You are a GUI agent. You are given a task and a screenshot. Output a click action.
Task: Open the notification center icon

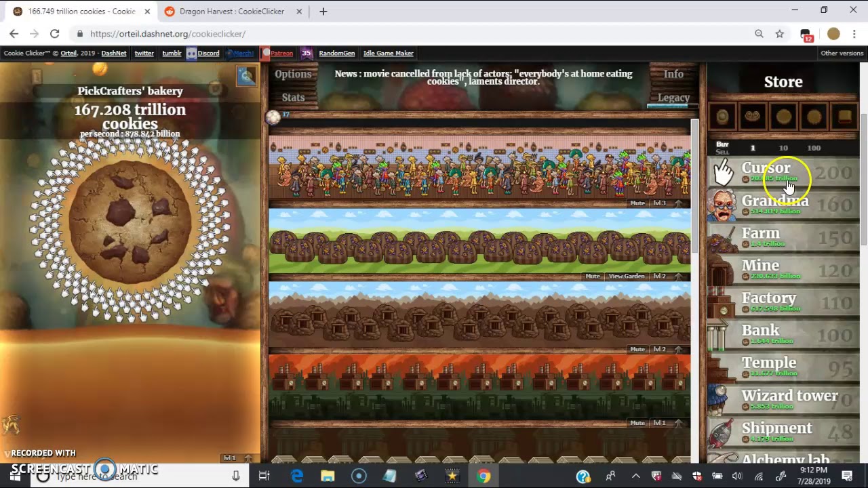[x=848, y=476]
